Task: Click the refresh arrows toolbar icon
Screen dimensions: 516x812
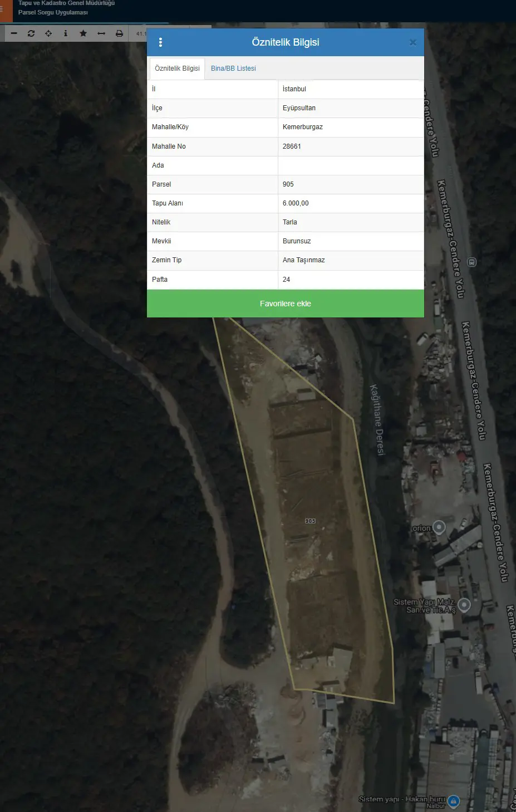Action: [x=31, y=33]
